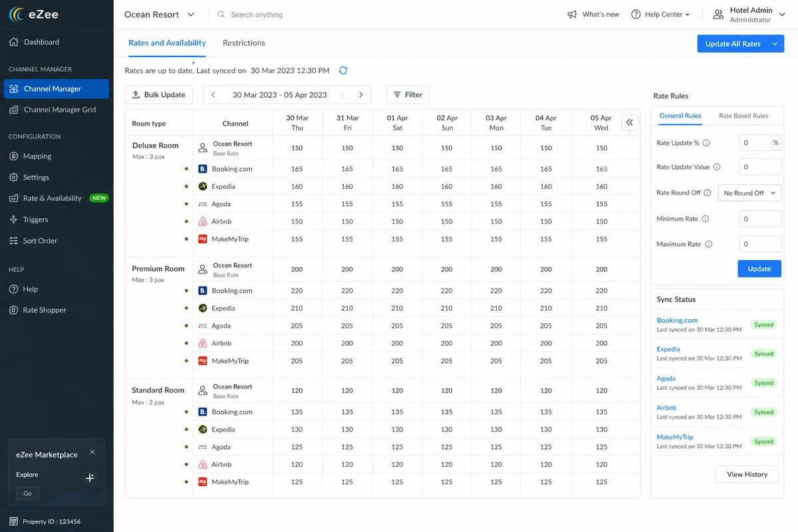Image resolution: width=798 pixels, height=532 pixels.
Task: Open Rate Shopper in the sidebar
Action: click(x=57, y=310)
